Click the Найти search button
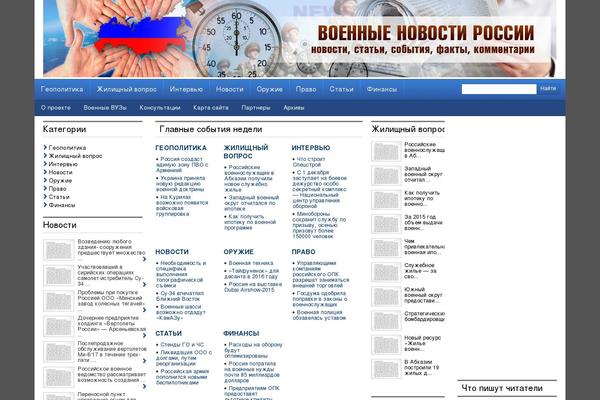Viewport: 600px width, 400px height. tap(548, 88)
